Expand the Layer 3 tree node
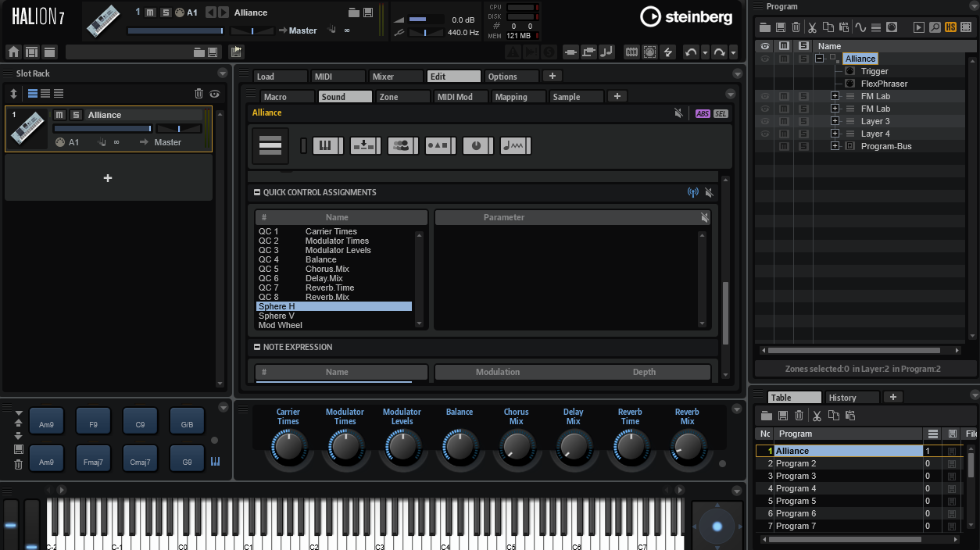 pos(835,121)
